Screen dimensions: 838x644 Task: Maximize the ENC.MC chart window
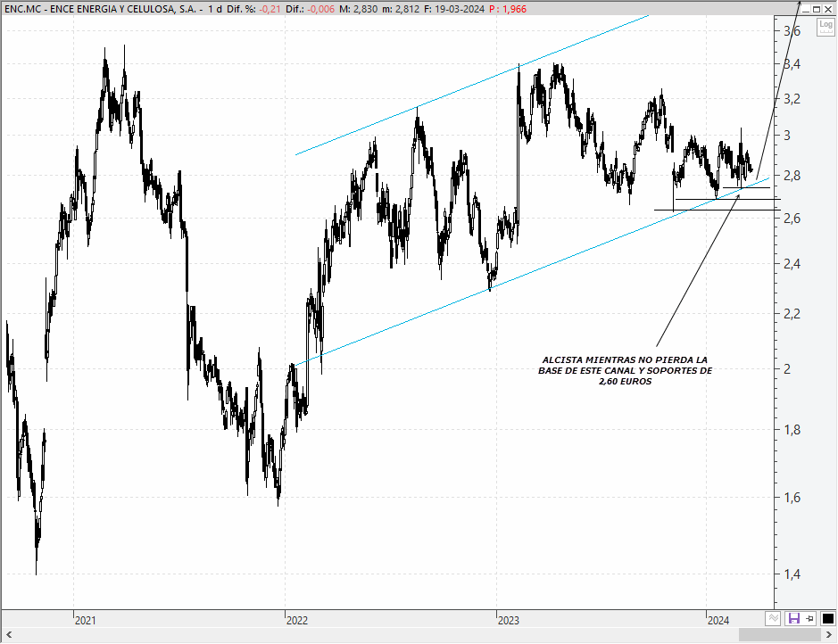817,9
